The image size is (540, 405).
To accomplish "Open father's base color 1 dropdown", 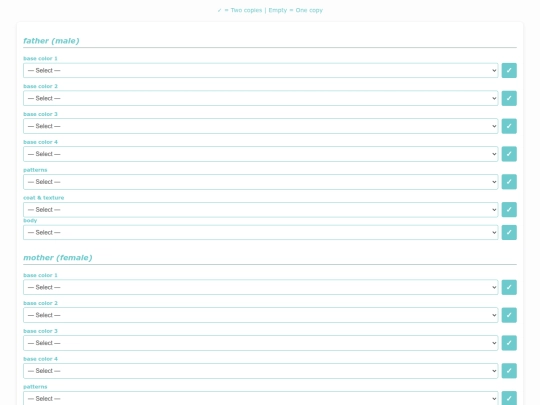I will coord(261,70).
